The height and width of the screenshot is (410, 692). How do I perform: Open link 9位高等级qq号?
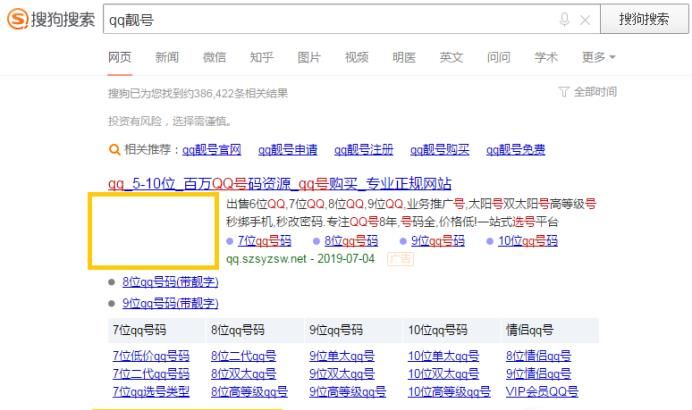coord(348,392)
